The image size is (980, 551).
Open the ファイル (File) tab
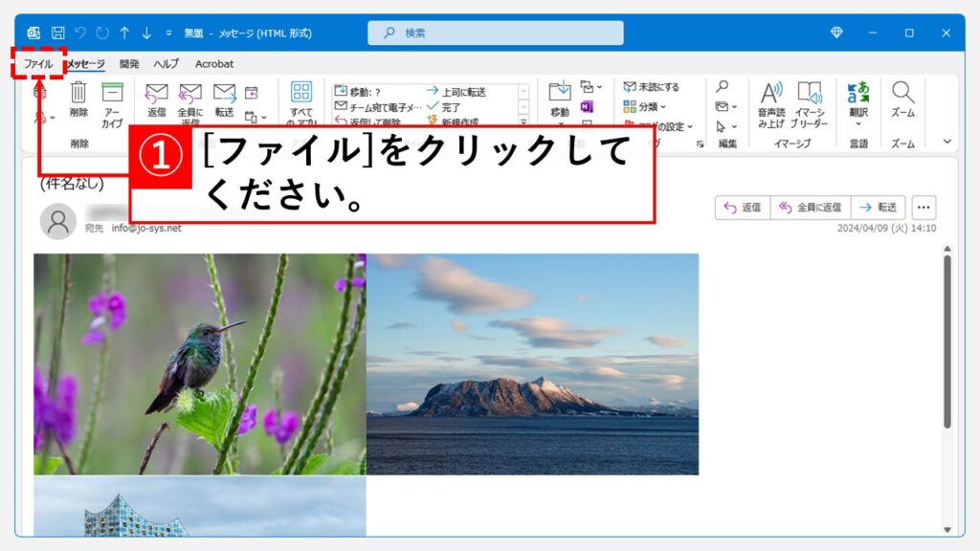(38, 64)
